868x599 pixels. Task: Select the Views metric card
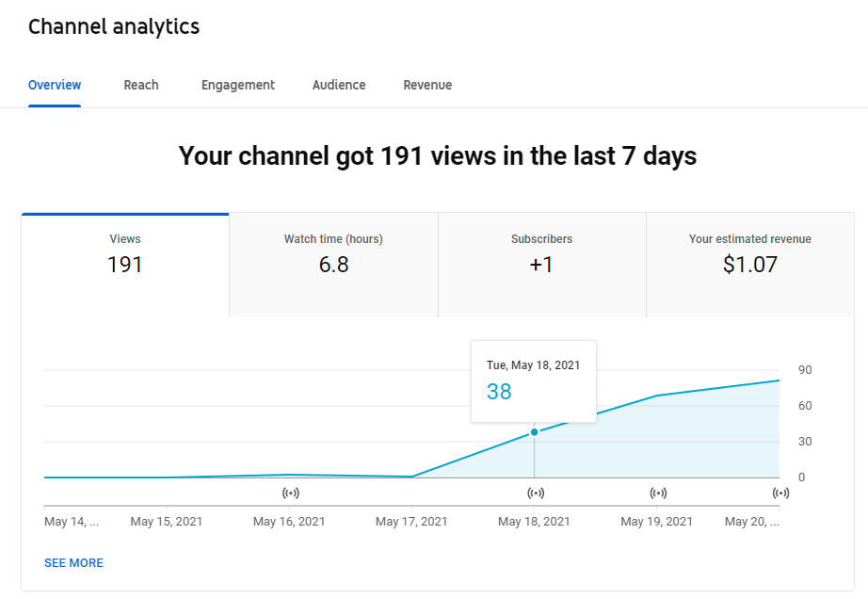coord(125,266)
